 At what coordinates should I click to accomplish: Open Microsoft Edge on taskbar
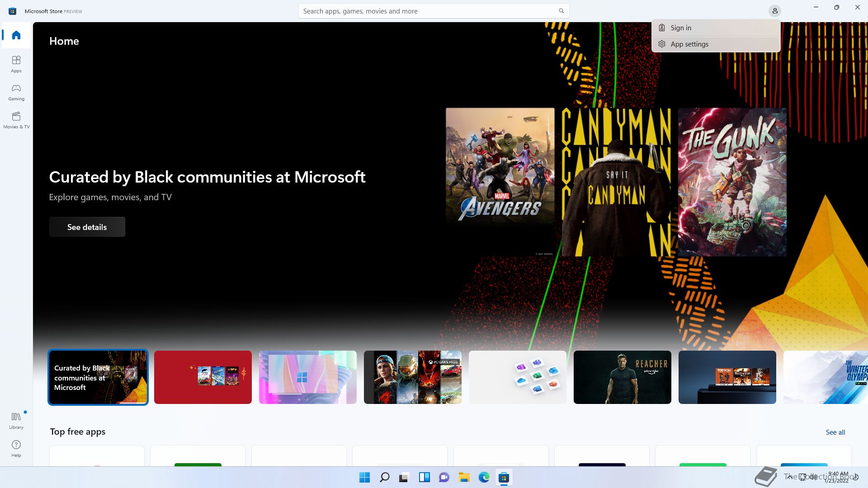click(484, 477)
